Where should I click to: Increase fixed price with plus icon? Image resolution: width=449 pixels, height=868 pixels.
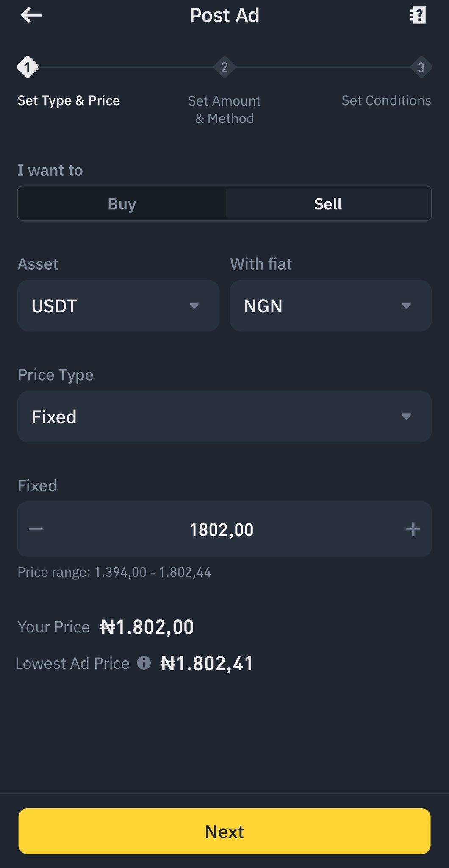[x=413, y=529]
